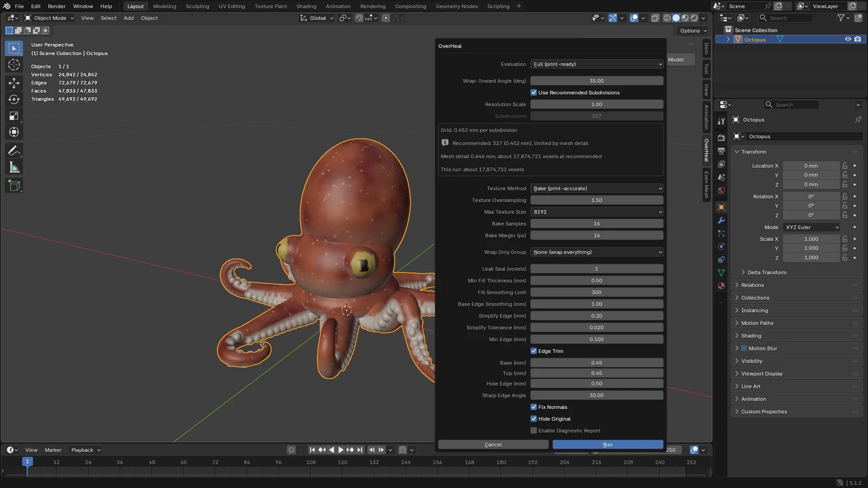Check Enable Diagnostic Report
Screen dimensions: 868x488
[534, 431]
